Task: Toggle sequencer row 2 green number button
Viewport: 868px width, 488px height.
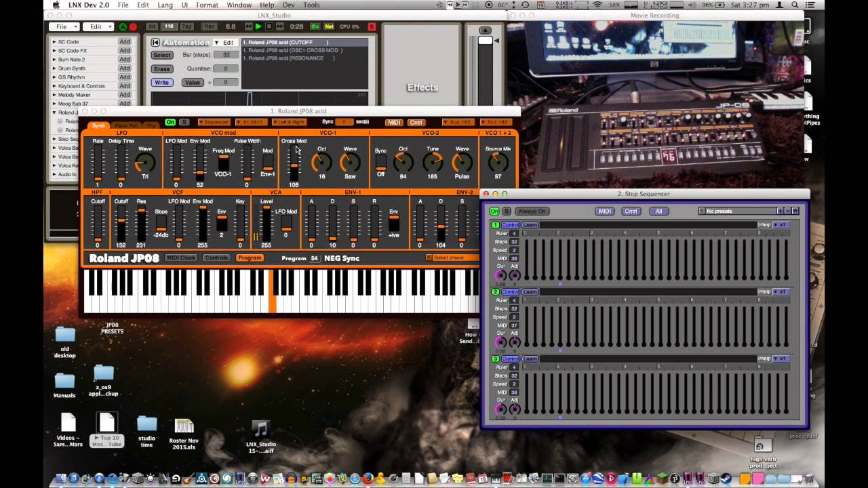Action: tap(496, 291)
